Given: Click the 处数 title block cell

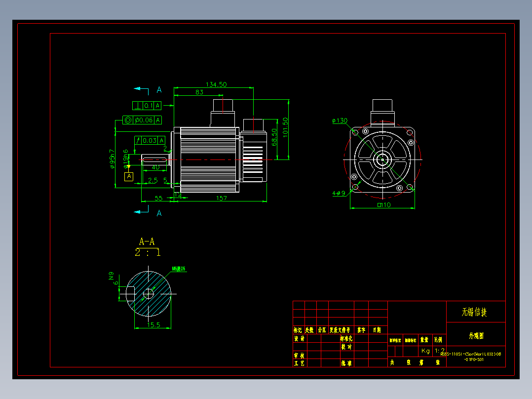Looking at the screenshot, I should [x=309, y=330].
